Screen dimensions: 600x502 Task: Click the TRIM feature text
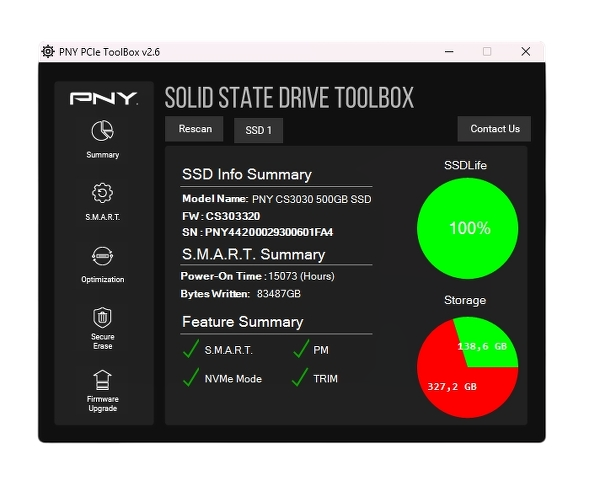click(325, 379)
